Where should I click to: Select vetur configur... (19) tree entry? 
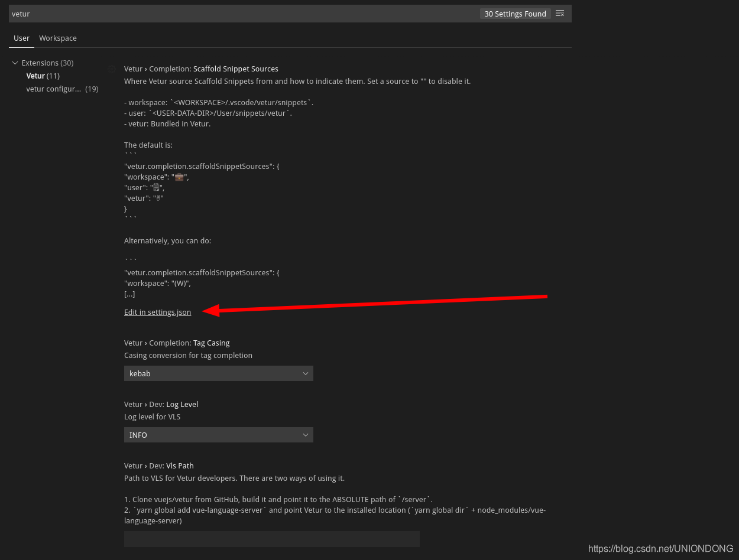(x=62, y=89)
